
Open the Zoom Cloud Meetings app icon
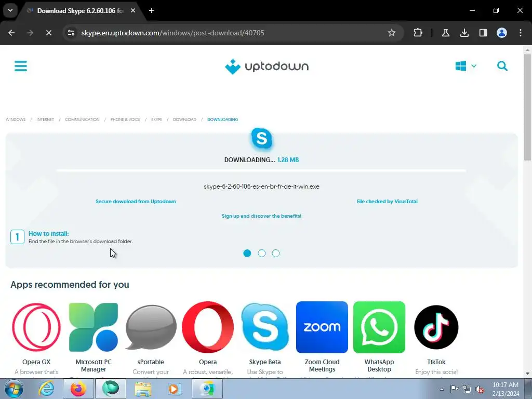pos(322,327)
